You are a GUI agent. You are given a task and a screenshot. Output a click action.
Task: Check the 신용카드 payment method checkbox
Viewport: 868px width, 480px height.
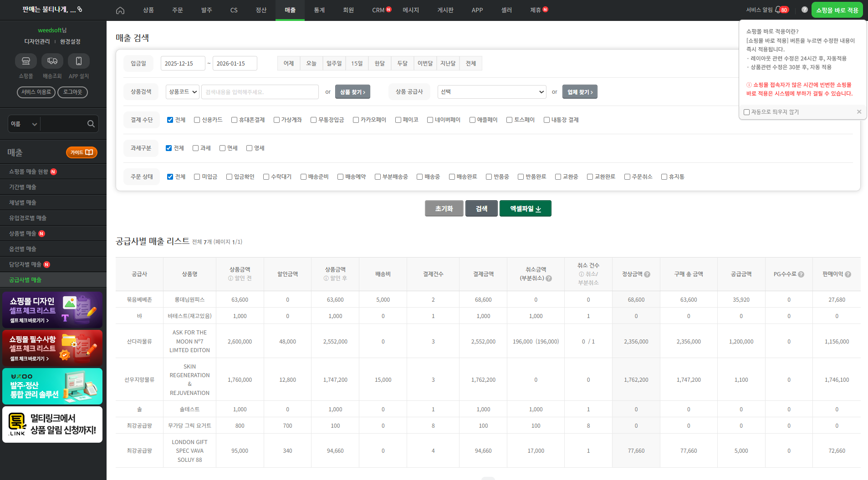[197, 120]
